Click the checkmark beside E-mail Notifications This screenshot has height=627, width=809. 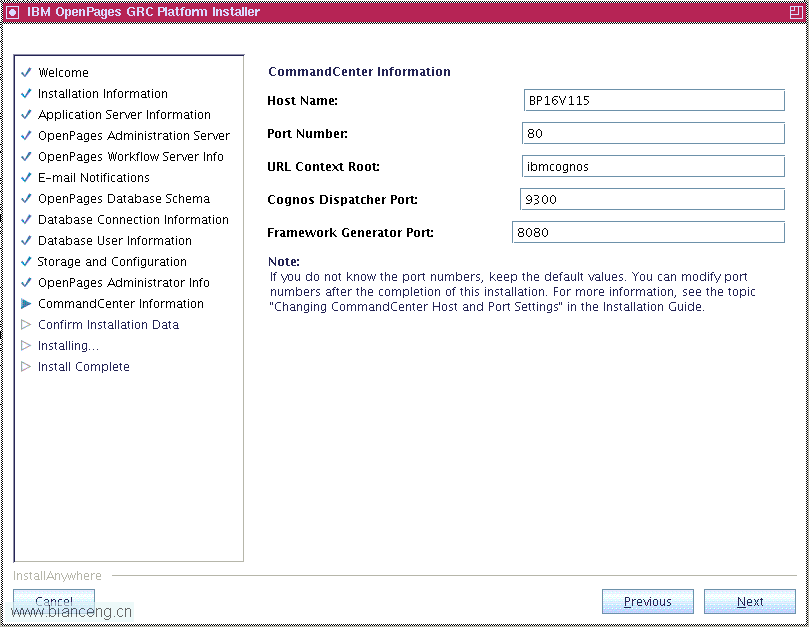click(x=26, y=178)
